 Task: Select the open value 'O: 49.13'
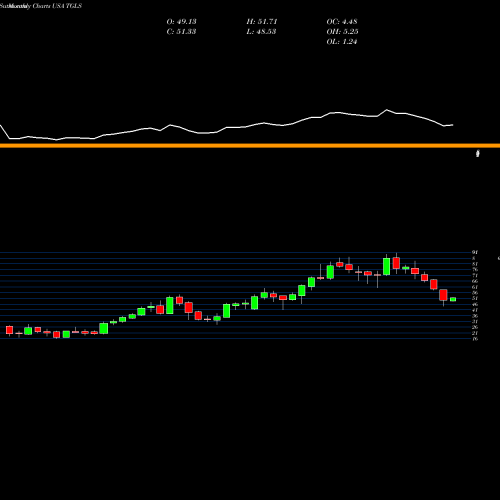pos(181,22)
